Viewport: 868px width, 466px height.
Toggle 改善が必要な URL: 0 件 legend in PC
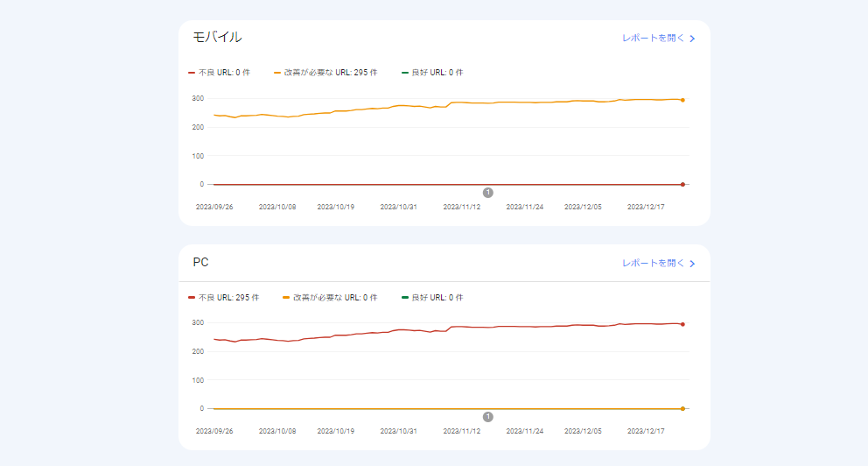click(330, 298)
